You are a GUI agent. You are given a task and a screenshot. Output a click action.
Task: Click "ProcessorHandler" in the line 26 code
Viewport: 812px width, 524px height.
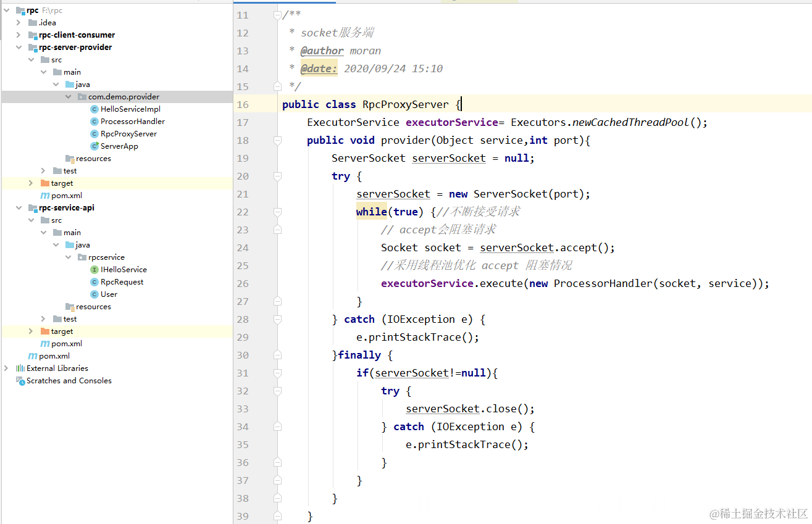click(x=603, y=283)
